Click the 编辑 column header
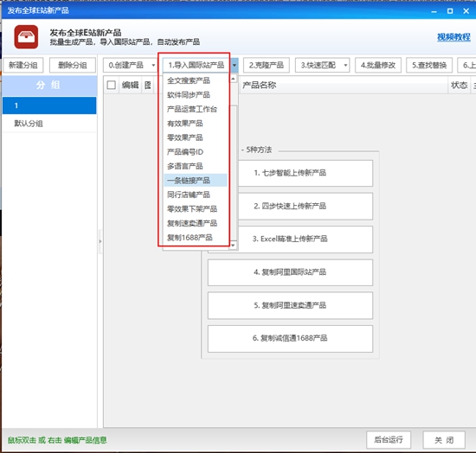The image size is (476, 453). (130, 86)
